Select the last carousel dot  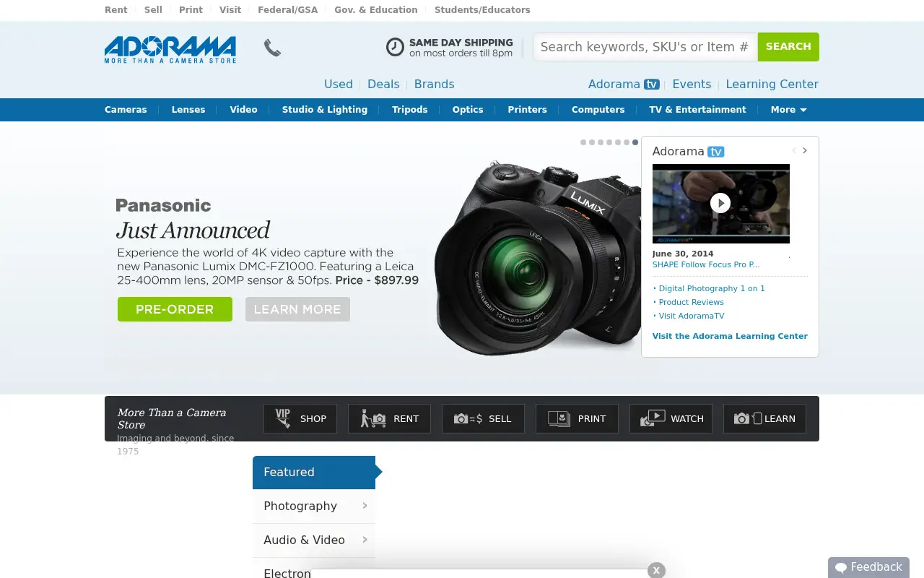point(635,142)
